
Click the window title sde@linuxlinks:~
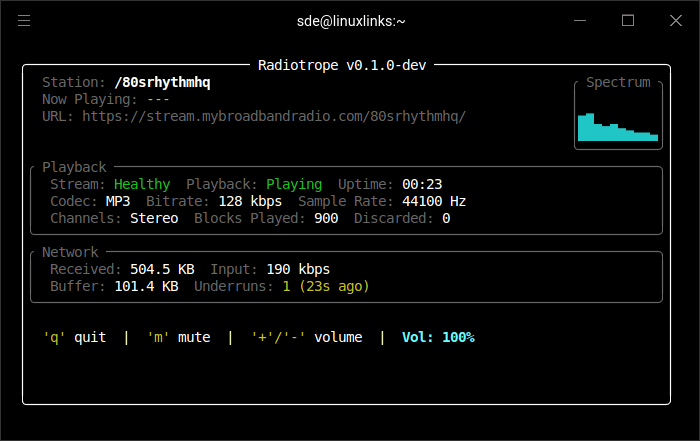(x=351, y=21)
